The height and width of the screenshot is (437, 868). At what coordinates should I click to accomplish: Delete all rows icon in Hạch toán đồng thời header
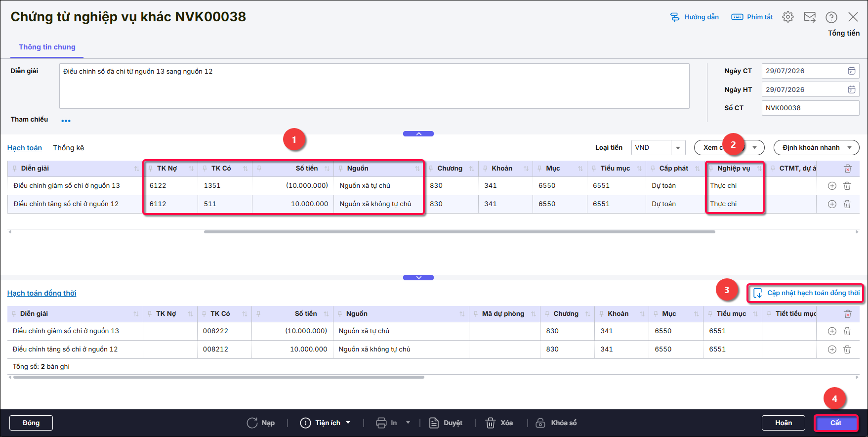(x=848, y=314)
